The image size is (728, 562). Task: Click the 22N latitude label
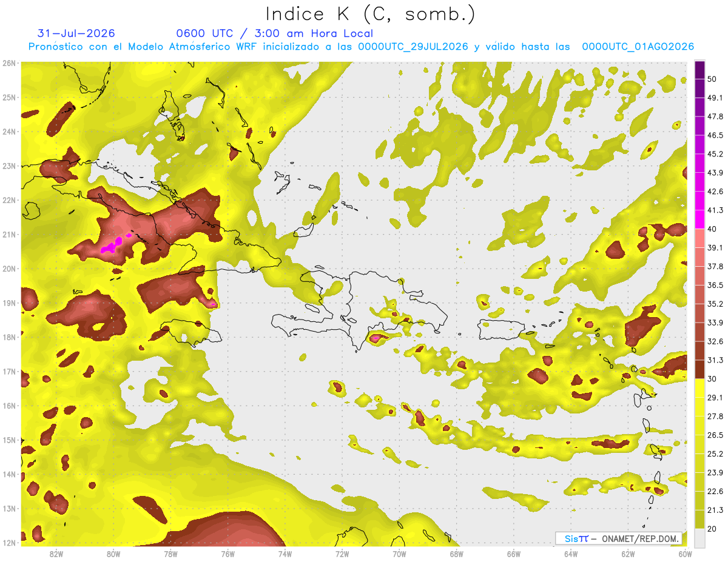[9, 200]
